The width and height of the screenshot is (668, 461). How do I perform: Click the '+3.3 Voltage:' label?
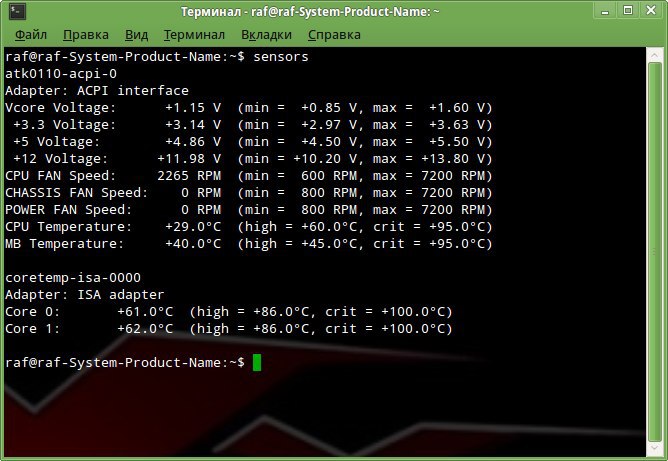point(64,125)
